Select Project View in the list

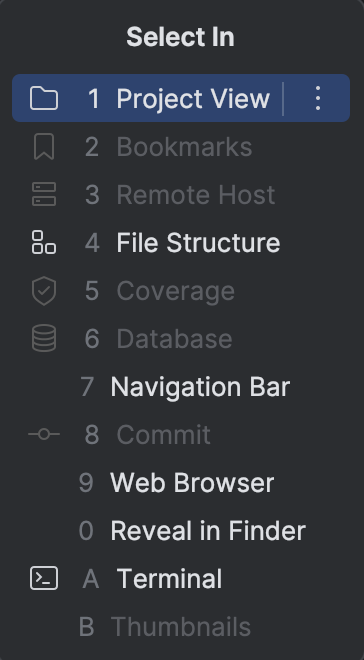click(181, 98)
